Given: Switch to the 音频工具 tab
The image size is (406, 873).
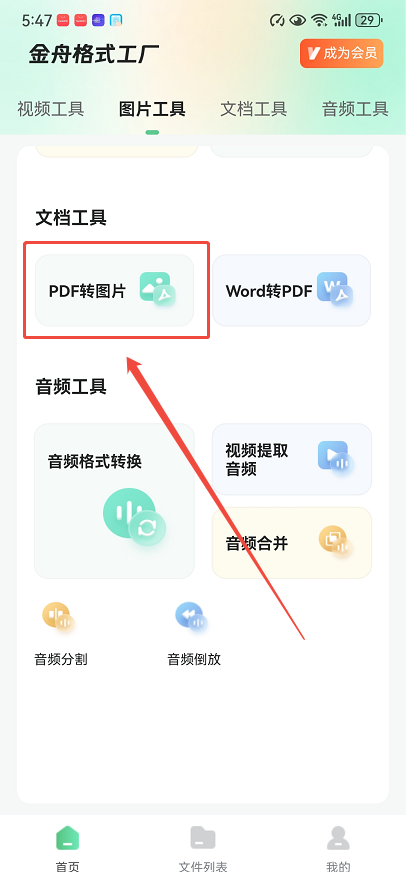Looking at the screenshot, I should (355, 109).
